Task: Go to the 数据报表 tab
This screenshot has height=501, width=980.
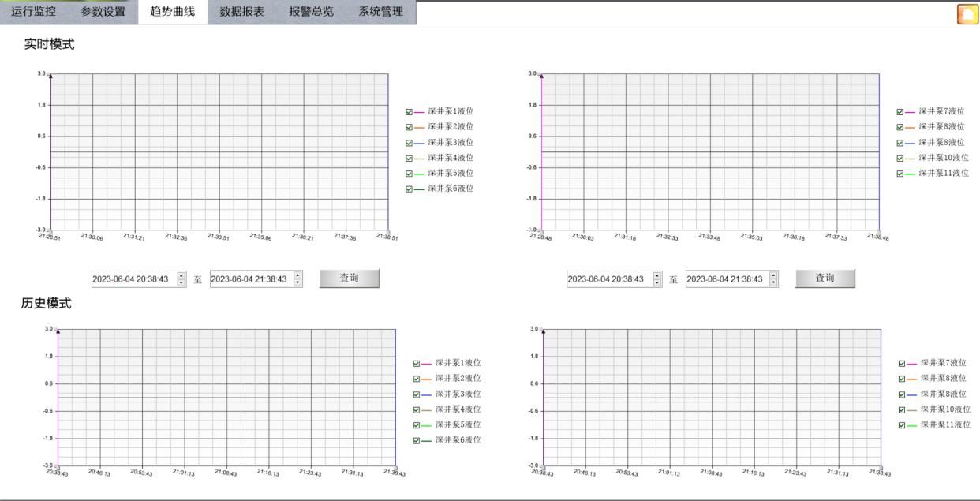Action: pyautogui.click(x=242, y=12)
